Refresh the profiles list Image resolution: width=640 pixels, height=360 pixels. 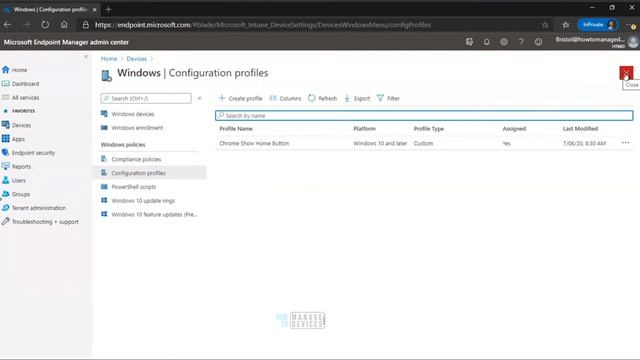click(x=322, y=98)
